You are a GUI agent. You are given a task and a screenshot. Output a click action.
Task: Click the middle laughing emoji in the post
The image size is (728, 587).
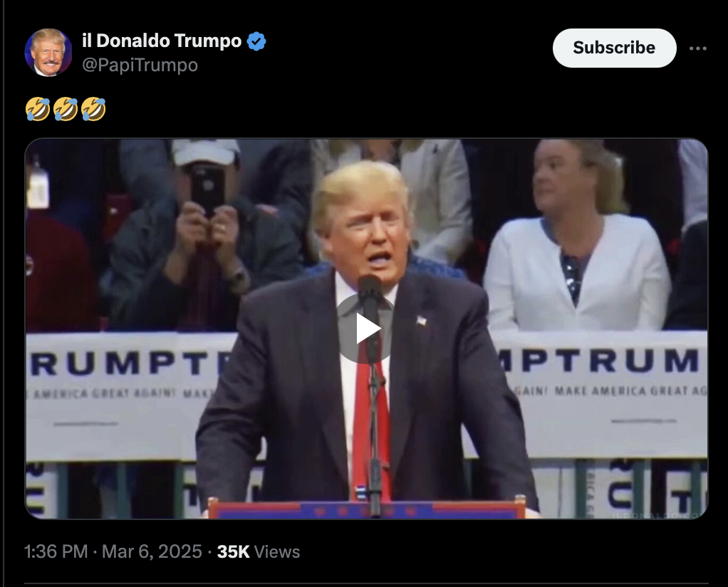point(66,109)
